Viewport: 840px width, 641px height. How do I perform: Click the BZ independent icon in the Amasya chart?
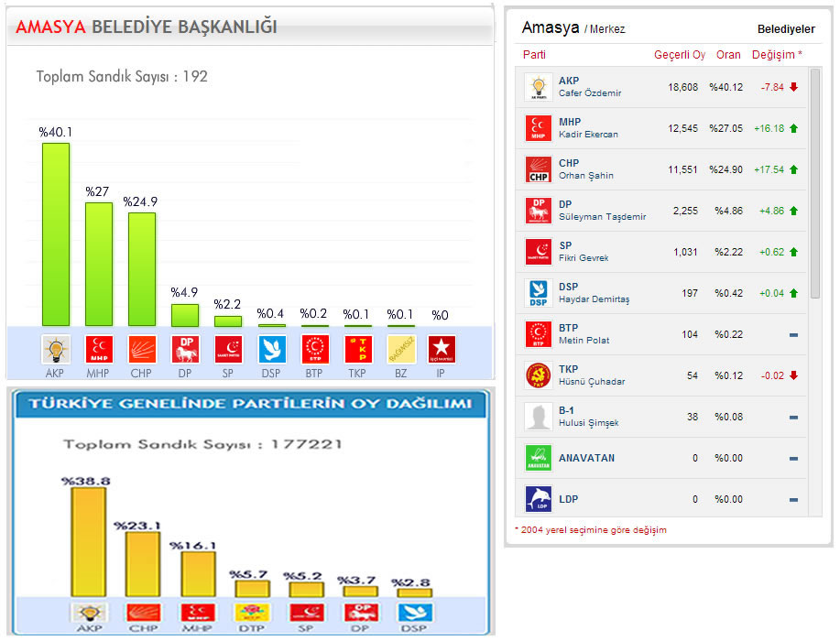[400, 350]
